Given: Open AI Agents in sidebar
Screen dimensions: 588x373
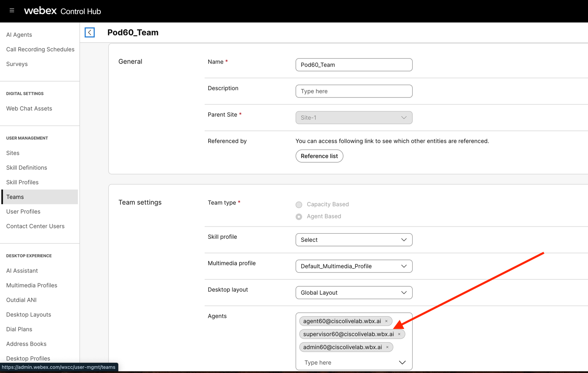Looking at the screenshot, I should coord(19,35).
